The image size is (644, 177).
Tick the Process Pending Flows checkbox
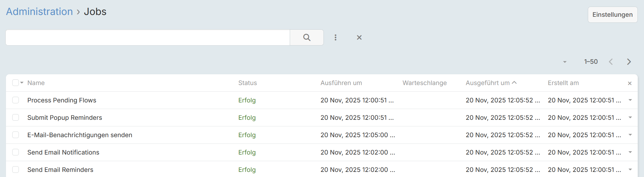pyautogui.click(x=16, y=100)
